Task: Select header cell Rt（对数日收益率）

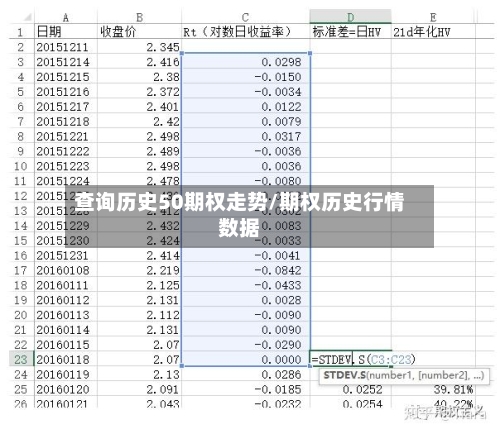Action: coord(246,32)
